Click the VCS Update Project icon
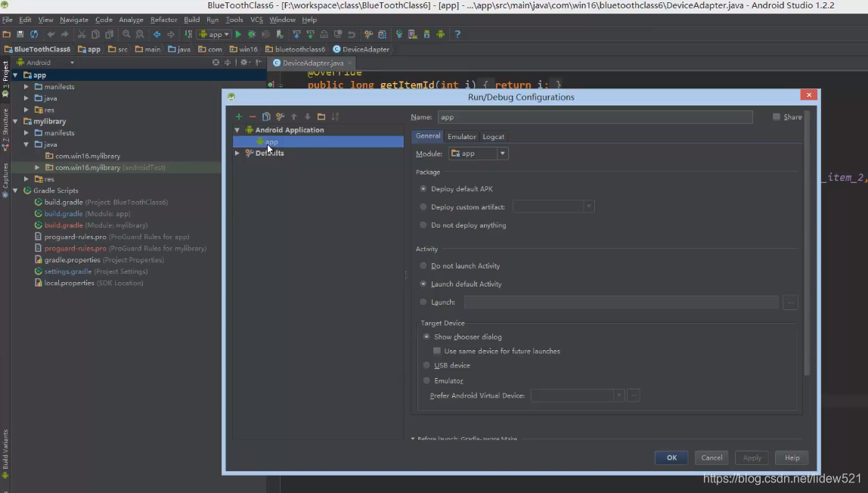Screen dimensions: 868x493 [x=296, y=34]
